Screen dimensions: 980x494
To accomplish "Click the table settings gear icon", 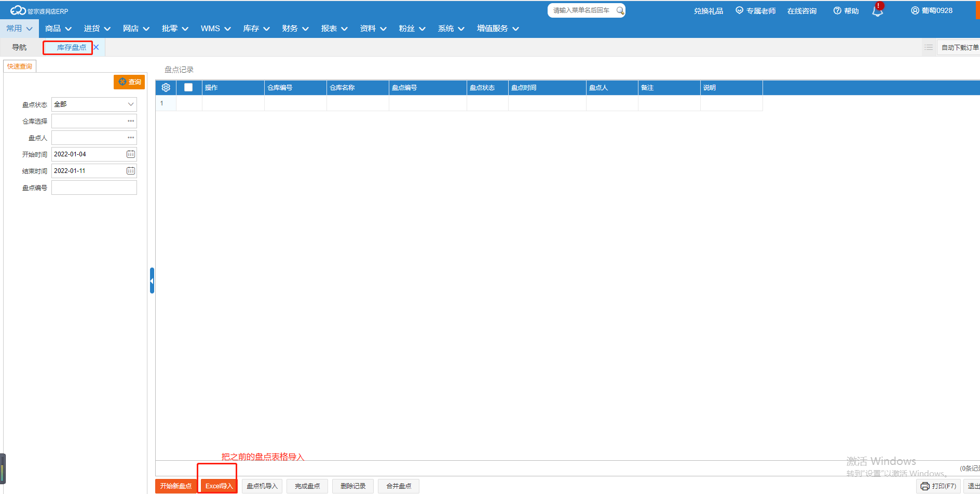I will 166,88.
